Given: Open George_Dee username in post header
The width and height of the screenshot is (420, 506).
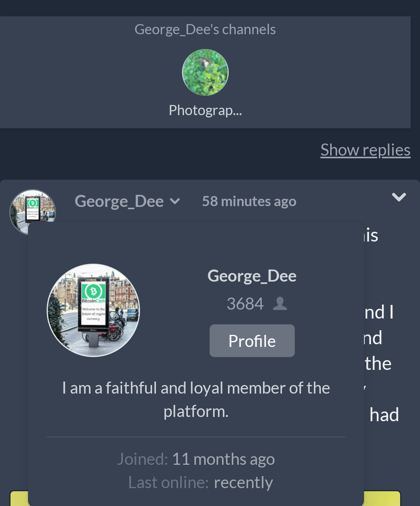Looking at the screenshot, I should pyautogui.click(x=119, y=201).
